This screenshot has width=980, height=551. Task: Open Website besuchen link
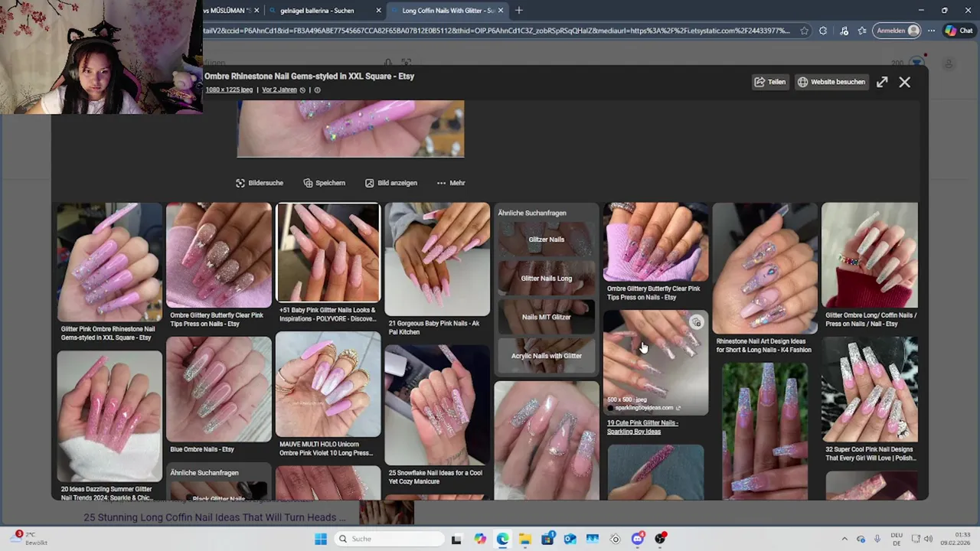click(x=831, y=82)
